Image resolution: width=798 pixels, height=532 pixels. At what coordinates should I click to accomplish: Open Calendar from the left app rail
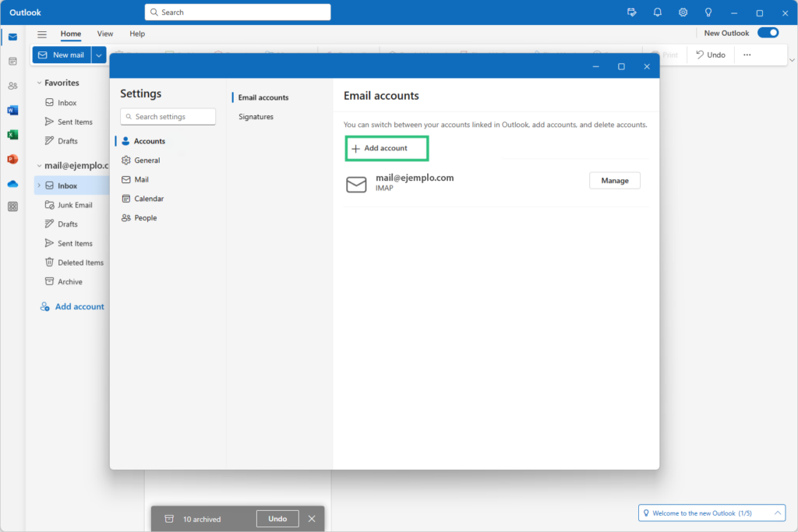click(x=12, y=62)
